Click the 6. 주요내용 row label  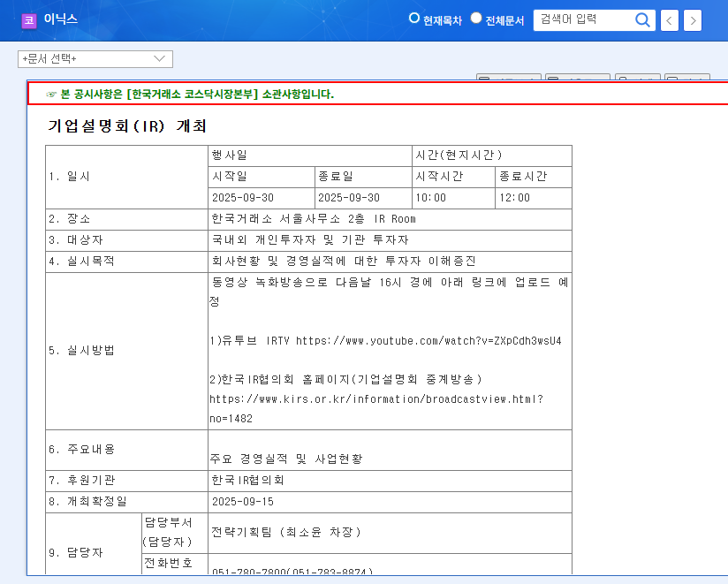[x=81, y=450]
